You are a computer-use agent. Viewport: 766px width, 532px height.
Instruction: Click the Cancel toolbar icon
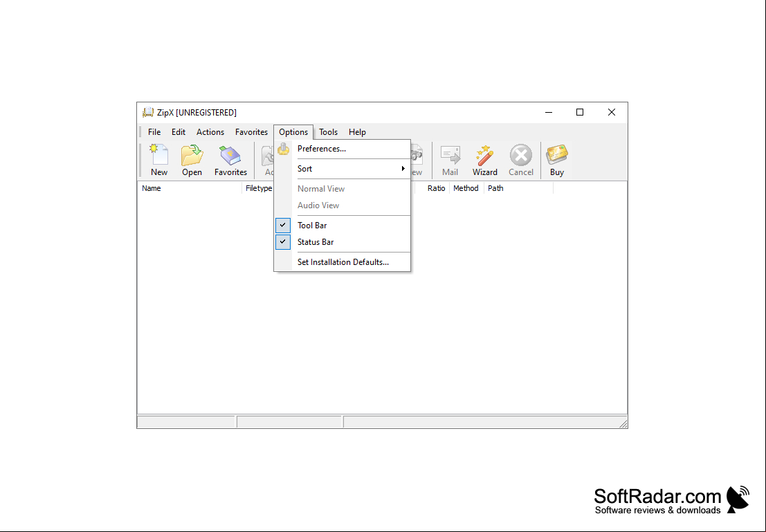click(x=521, y=160)
